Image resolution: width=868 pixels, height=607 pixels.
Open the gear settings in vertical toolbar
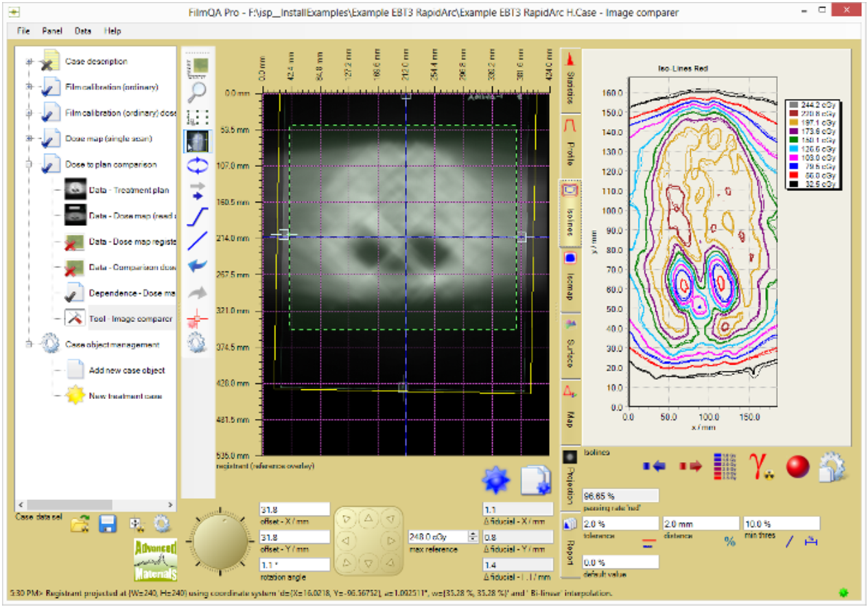click(x=197, y=342)
